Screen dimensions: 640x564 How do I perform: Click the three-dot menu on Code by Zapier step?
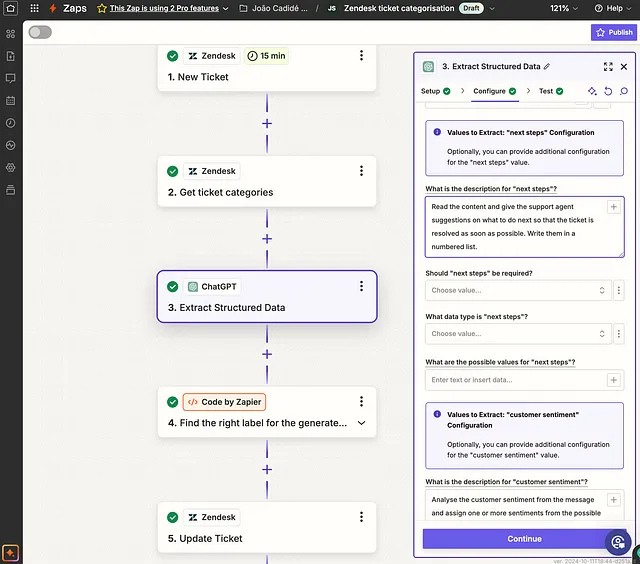[x=361, y=402]
